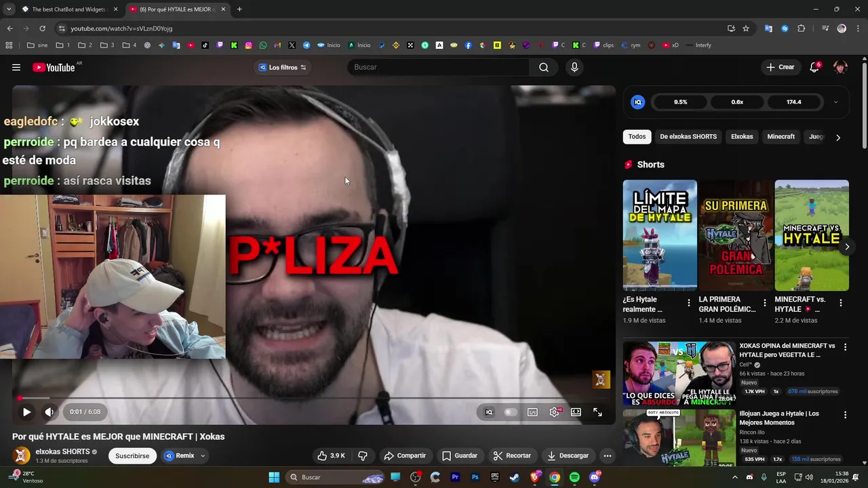Click the 174.4 vidIQ stat
Viewport: 868px width, 488px height.
793,102
